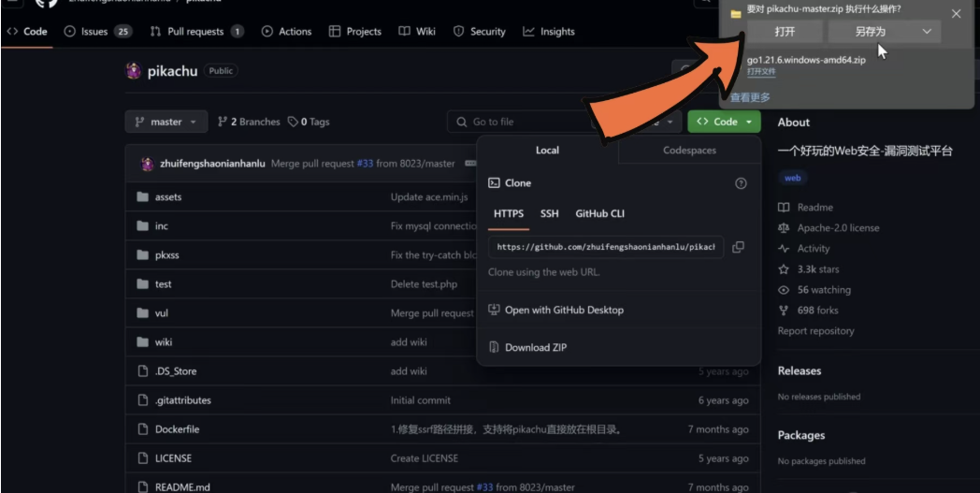Click the clone help question mark icon

click(741, 183)
